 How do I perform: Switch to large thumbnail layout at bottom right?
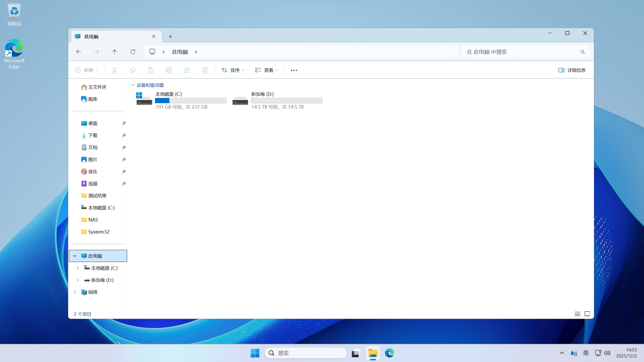pos(587,314)
